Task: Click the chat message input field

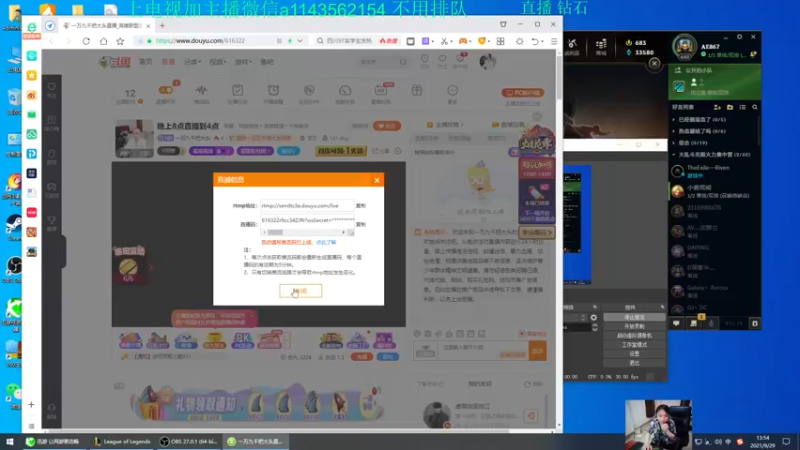Action: 484,351
